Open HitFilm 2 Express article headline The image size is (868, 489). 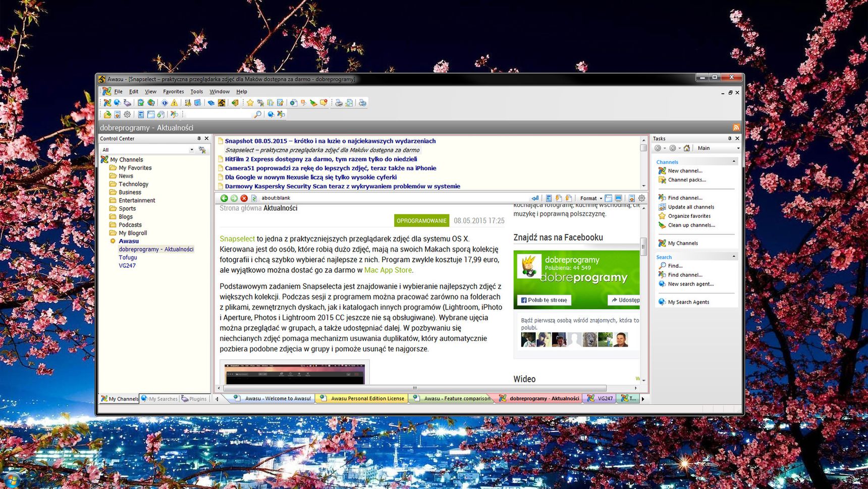click(x=321, y=159)
